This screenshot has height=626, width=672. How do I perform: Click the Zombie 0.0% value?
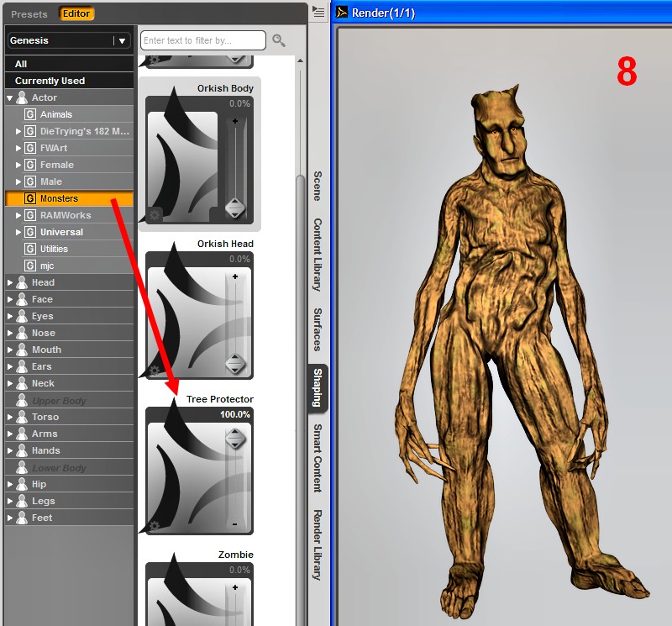pyautogui.click(x=239, y=570)
